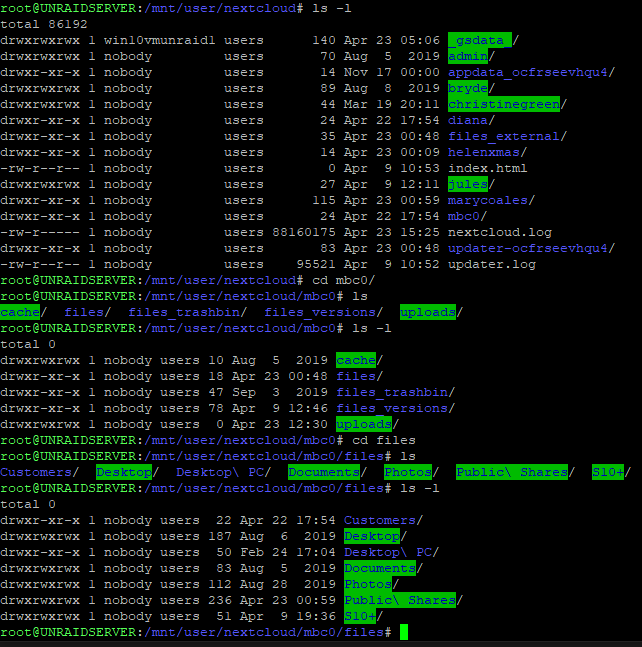
Task: Click the helenxmas directory entry
Action: (484, 152)
